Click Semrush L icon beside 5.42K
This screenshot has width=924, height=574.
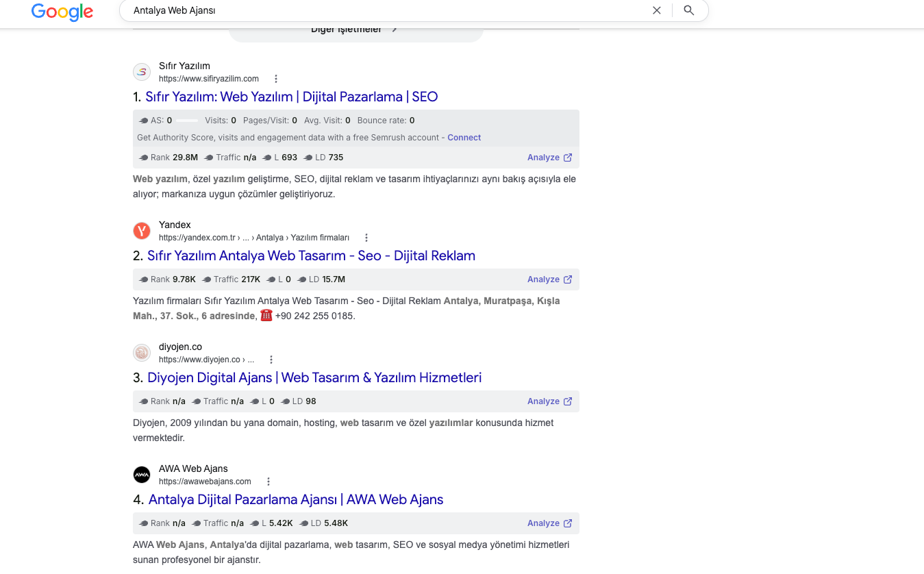tap(255, 523)
